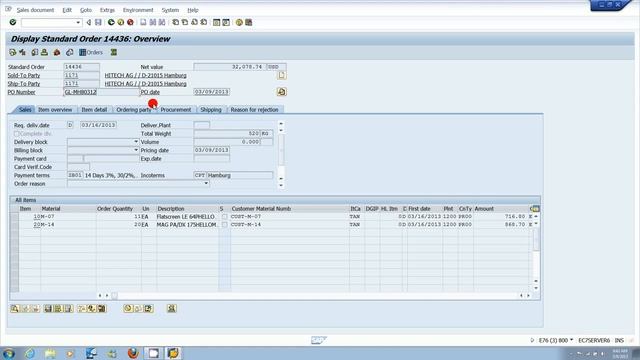Click the red Cancel icon
The width and height of the screenshot is (640, 360).
tap(130, 22)
